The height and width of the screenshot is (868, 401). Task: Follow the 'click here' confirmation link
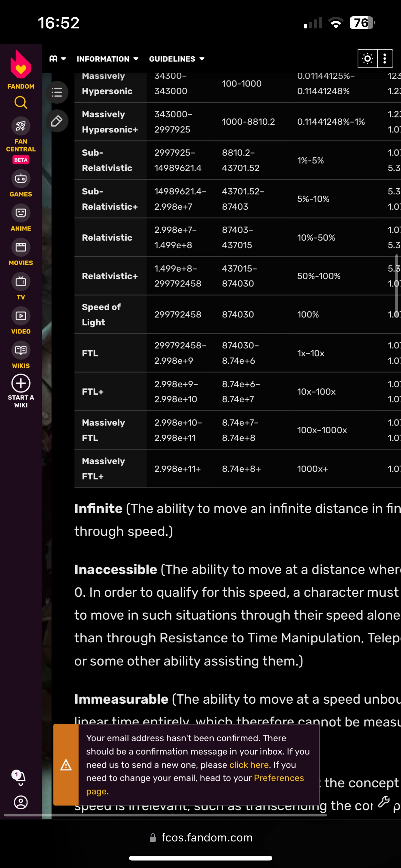[249, 765]
